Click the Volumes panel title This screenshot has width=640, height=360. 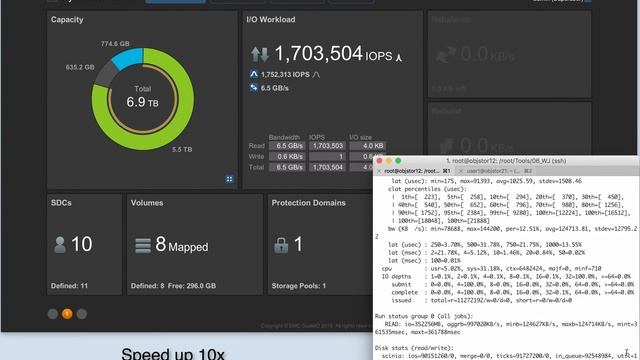147,202
